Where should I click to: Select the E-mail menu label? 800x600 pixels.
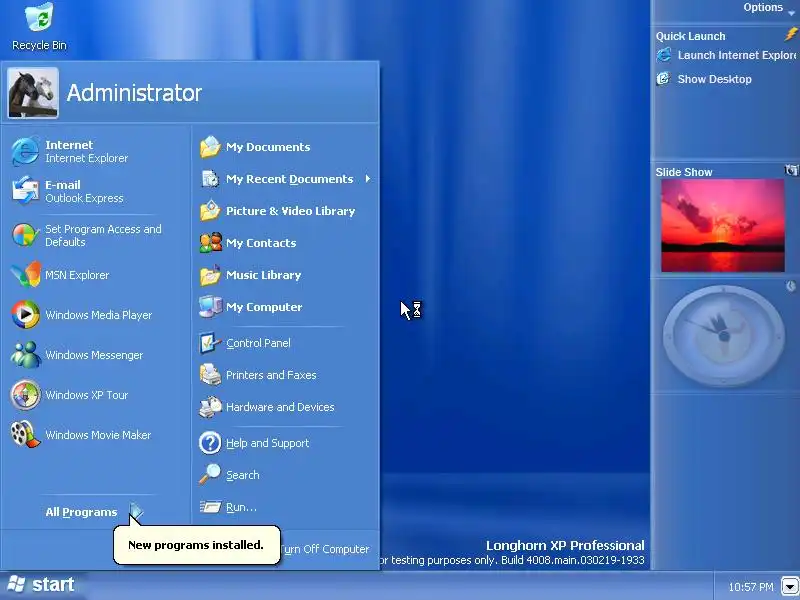coord(63,185)
